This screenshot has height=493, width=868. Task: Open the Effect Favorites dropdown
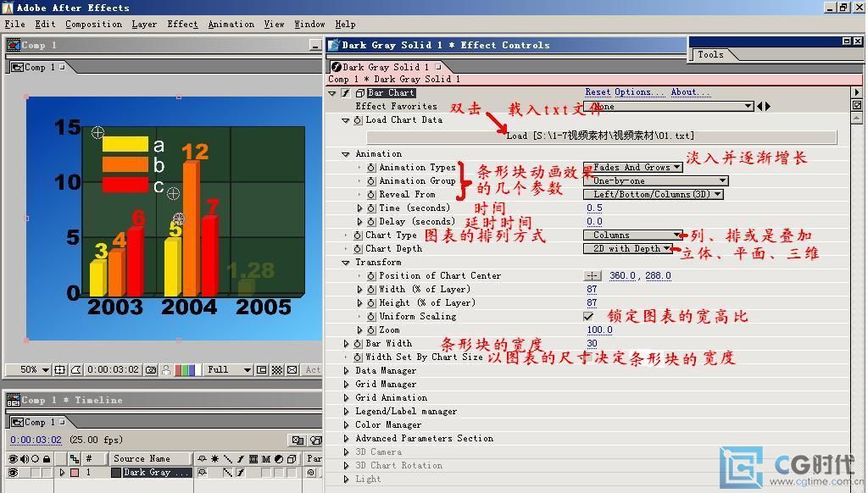(669, 106)
